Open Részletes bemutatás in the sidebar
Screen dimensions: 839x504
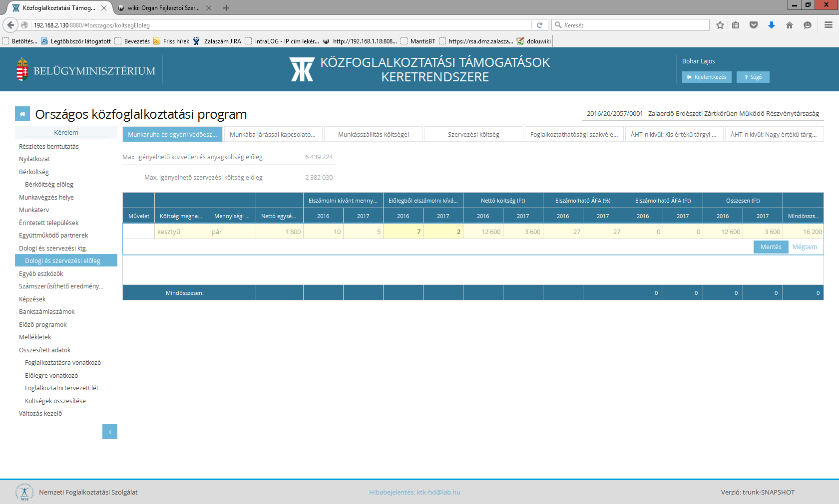coord(49,147)
